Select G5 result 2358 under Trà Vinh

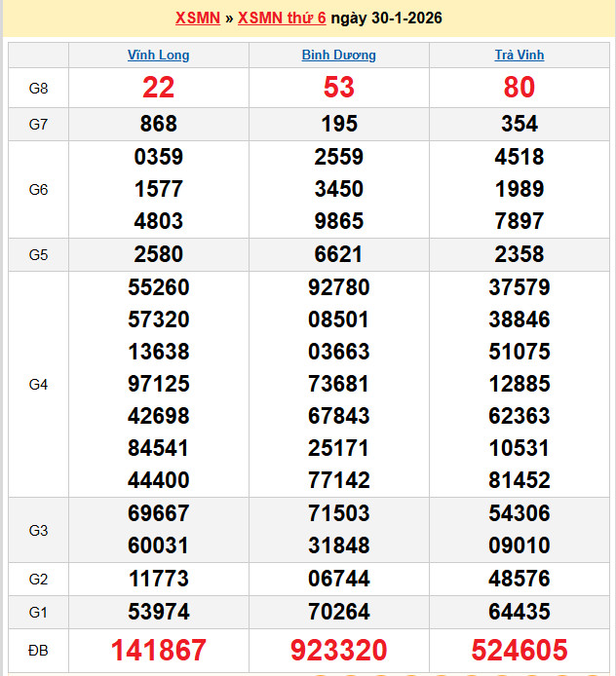click(519, 255)
